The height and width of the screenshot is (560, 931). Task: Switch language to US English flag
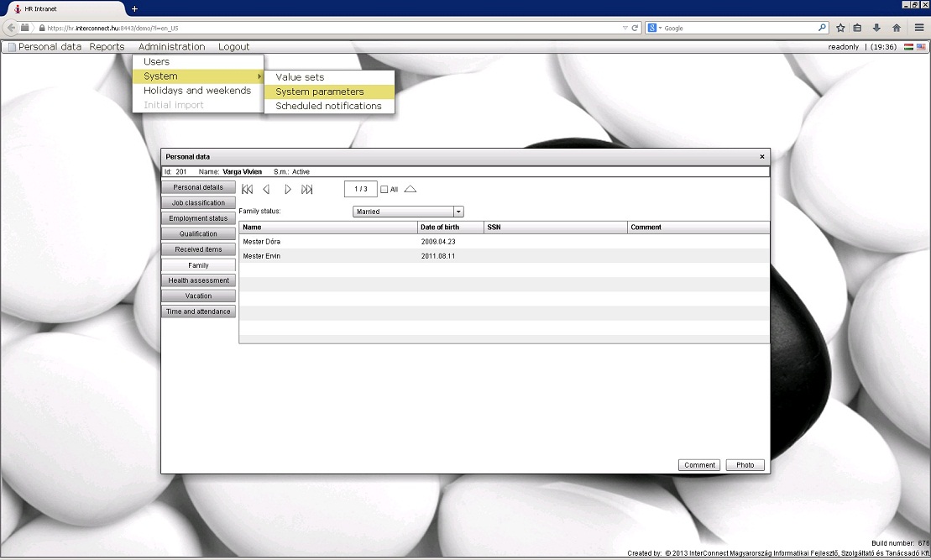921,46
